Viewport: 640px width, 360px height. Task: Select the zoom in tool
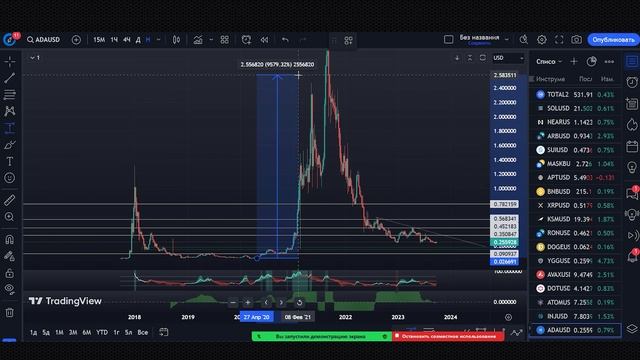tap(9, 217)
